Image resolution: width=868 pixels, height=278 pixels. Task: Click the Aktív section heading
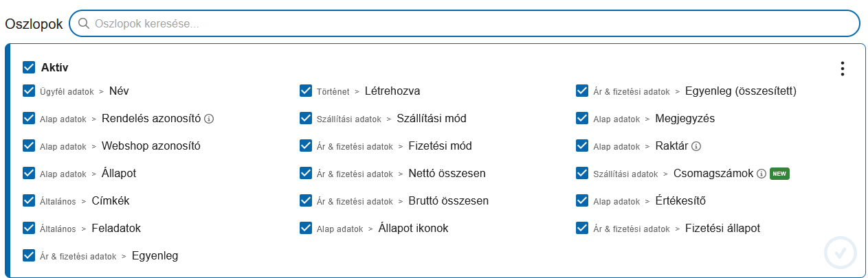pyautogui.click(x=55, y=67)
